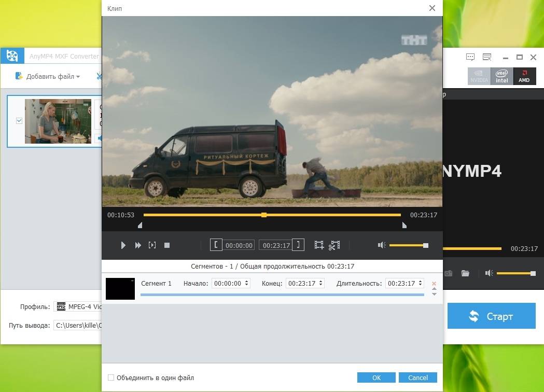Minimize the main converter window
The width and height of the screenshot is (544, 392).
point(506,57)
